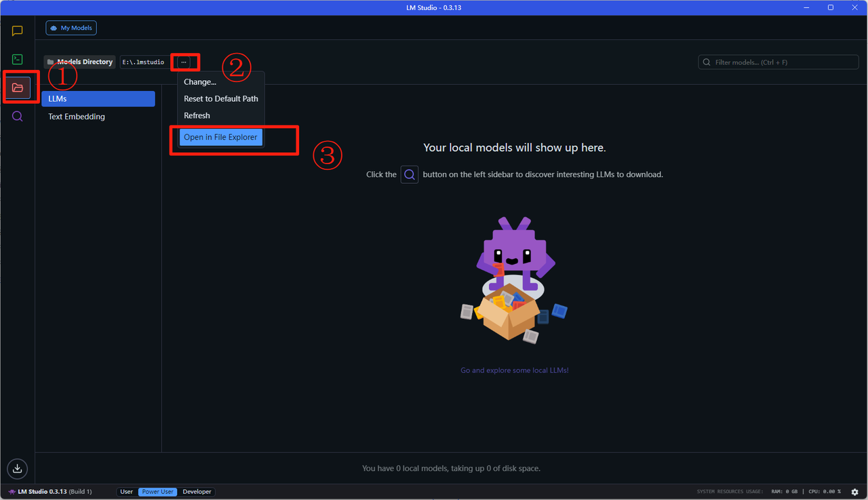The image size is (868, 500).
Task: Click the My Models button at top
Action: pyautogui.click(x=71, y=28)
